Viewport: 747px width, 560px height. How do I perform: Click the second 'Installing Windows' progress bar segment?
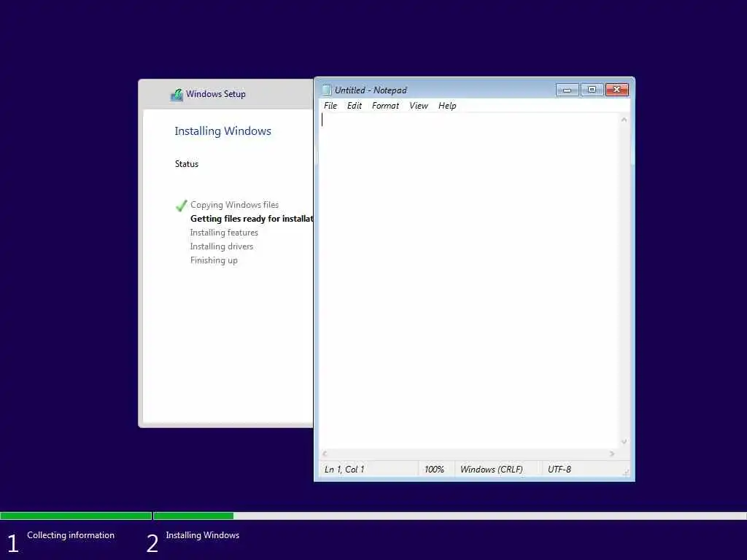(x=449, y=516)
